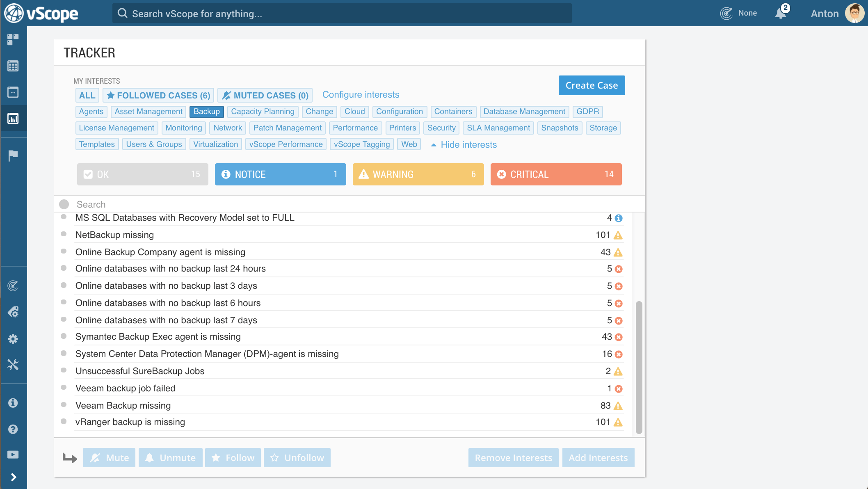
Task: Select circle for Veeam backup job failed
Action: pyautogui.click(x=64, y=388)
